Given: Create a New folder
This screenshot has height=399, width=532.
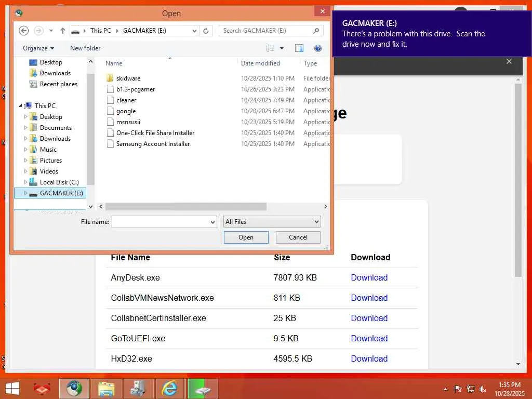Looking at the screenshot, I should (x=85, y=48).
